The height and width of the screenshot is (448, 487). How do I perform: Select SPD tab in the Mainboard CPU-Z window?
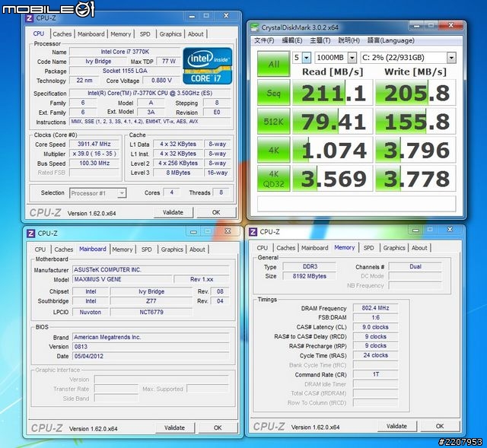click(147, 249)
